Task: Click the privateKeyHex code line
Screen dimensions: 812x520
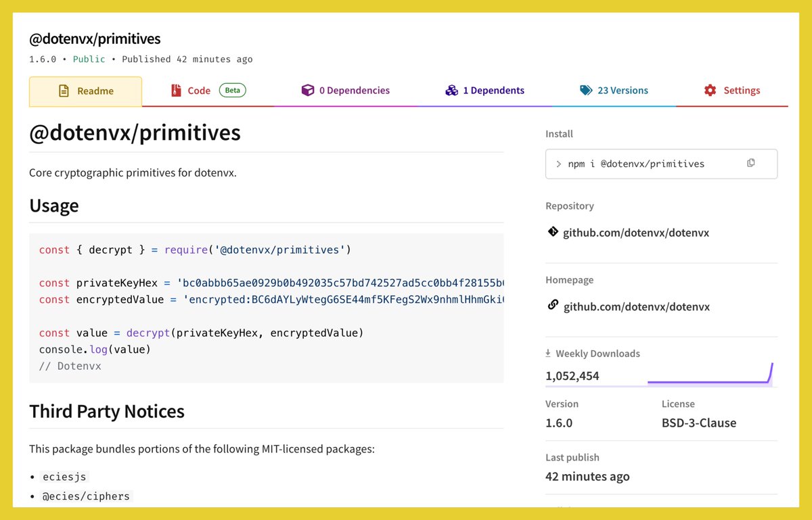Action: point(271,283)
